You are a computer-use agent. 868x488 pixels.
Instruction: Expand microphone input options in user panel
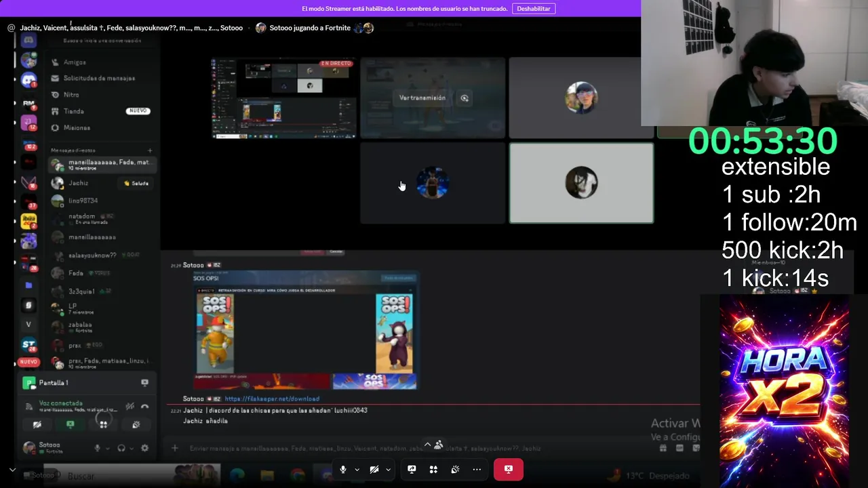coord(107,448)
